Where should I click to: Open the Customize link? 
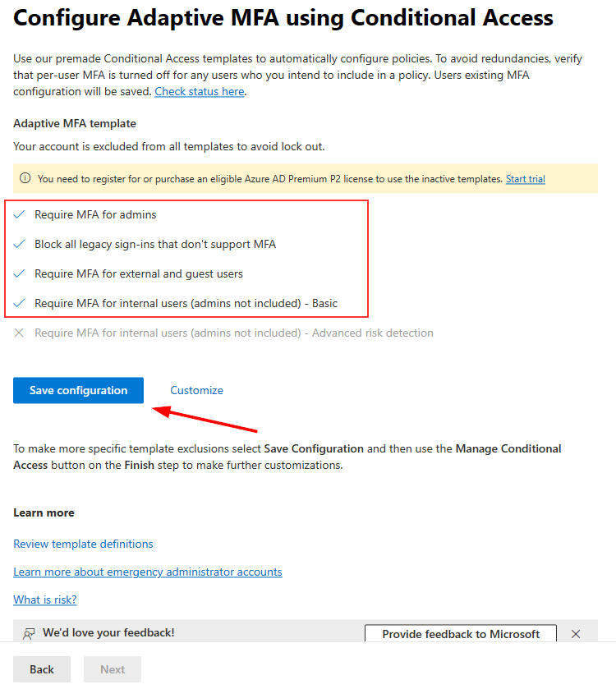[196, 390]
